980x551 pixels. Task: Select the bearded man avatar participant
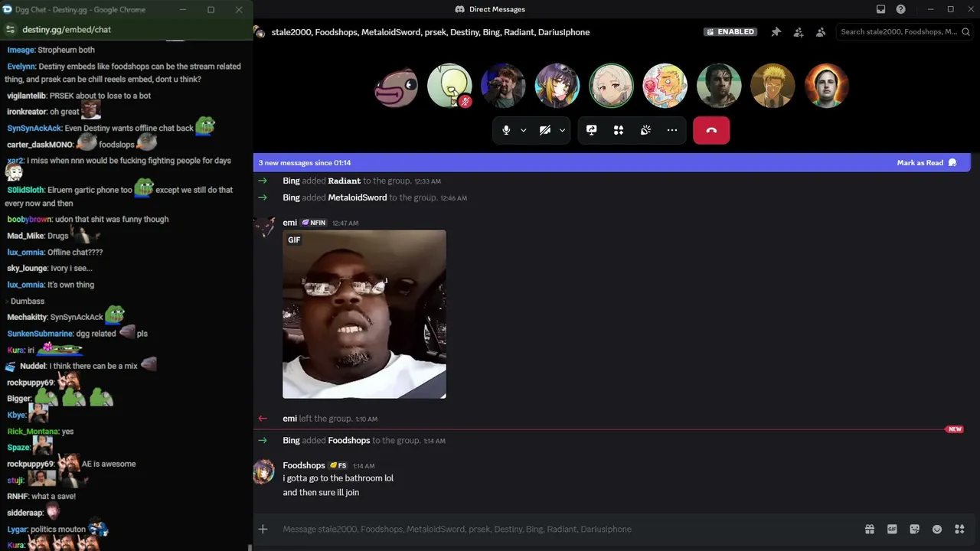[503, 86]
